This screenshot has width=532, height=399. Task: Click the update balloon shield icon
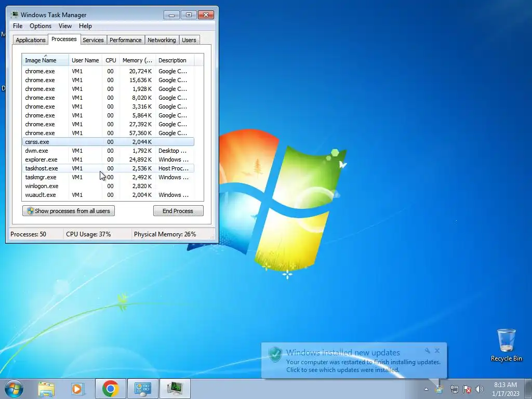click(275, 355)
